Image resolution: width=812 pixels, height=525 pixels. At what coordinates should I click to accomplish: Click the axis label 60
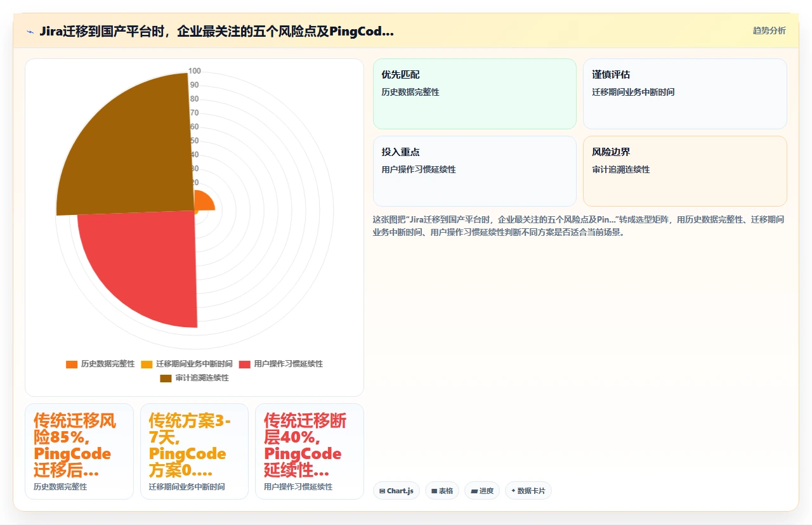point(194,127)
